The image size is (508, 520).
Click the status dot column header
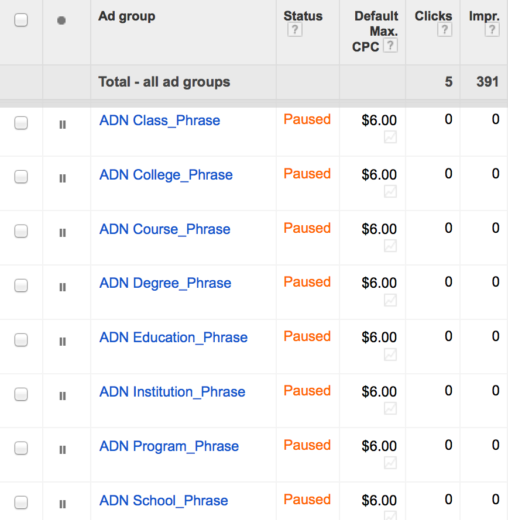coord(61,20)
